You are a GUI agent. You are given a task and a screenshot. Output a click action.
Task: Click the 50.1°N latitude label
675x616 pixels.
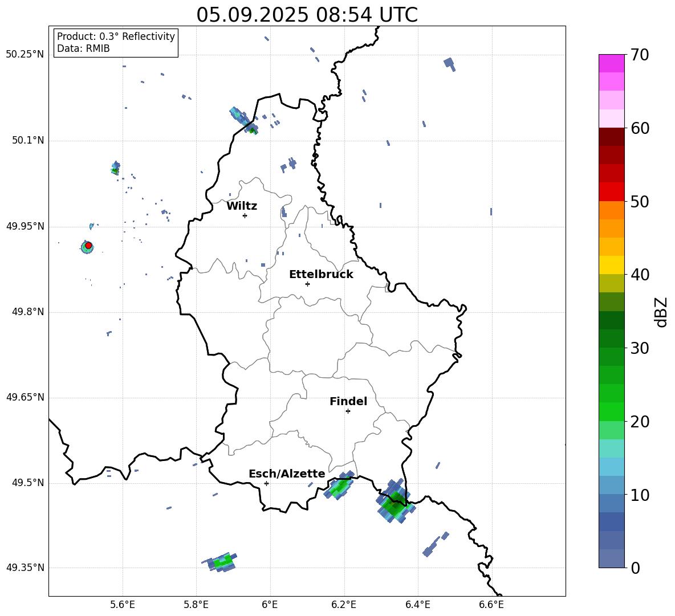(x=27, y=140)
